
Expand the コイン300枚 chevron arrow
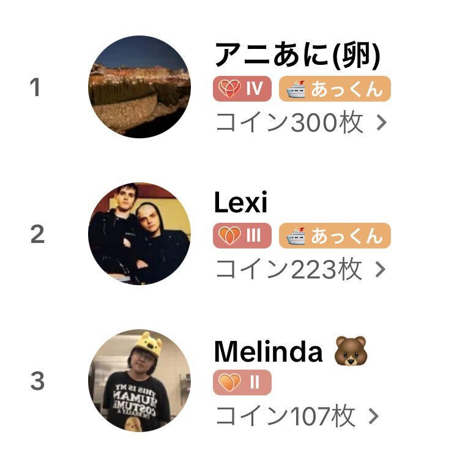[382, 122]
